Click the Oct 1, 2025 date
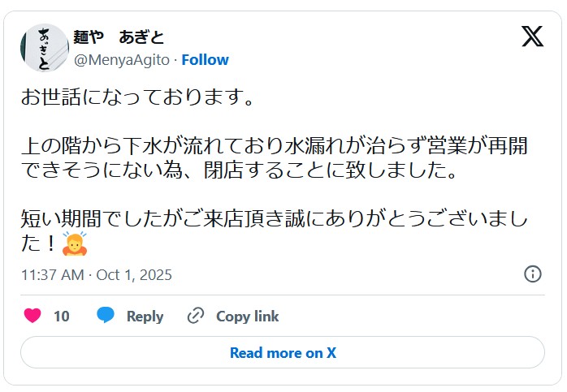The height and width of the screenshot is (392, 567). pos(134,274)
